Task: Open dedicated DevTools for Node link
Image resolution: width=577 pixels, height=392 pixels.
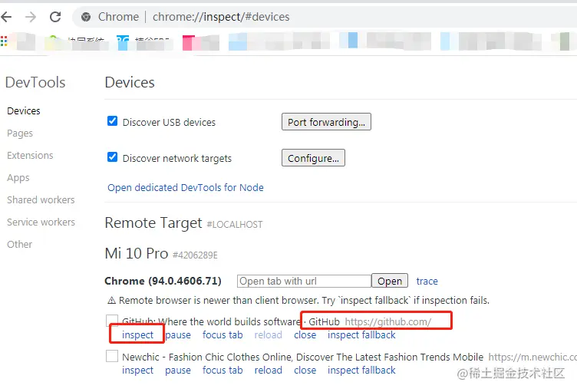Action: 186,188
